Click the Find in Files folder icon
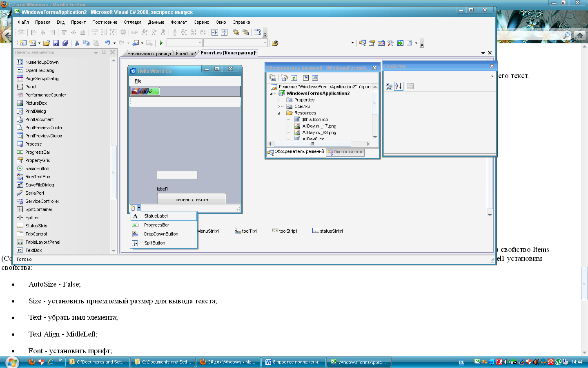 275,43
